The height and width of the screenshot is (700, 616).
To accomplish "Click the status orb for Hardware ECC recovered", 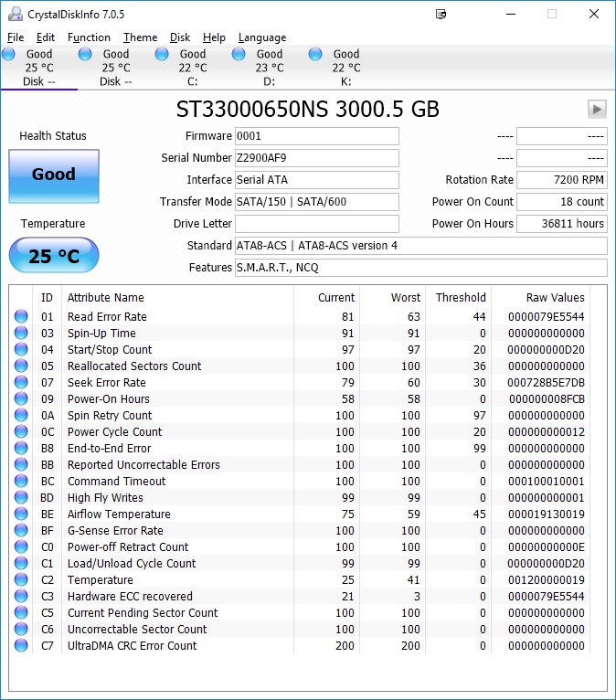I will point(21,596).
